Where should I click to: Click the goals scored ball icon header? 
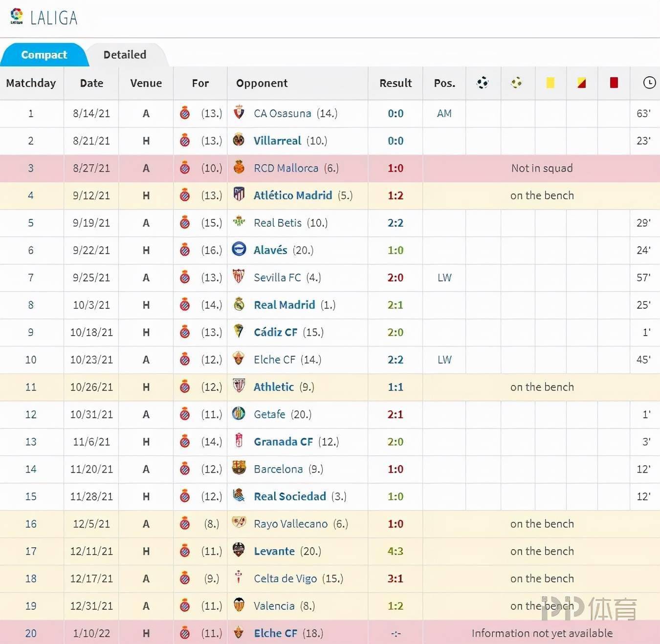pyautogui.click(x=483, y=83)
